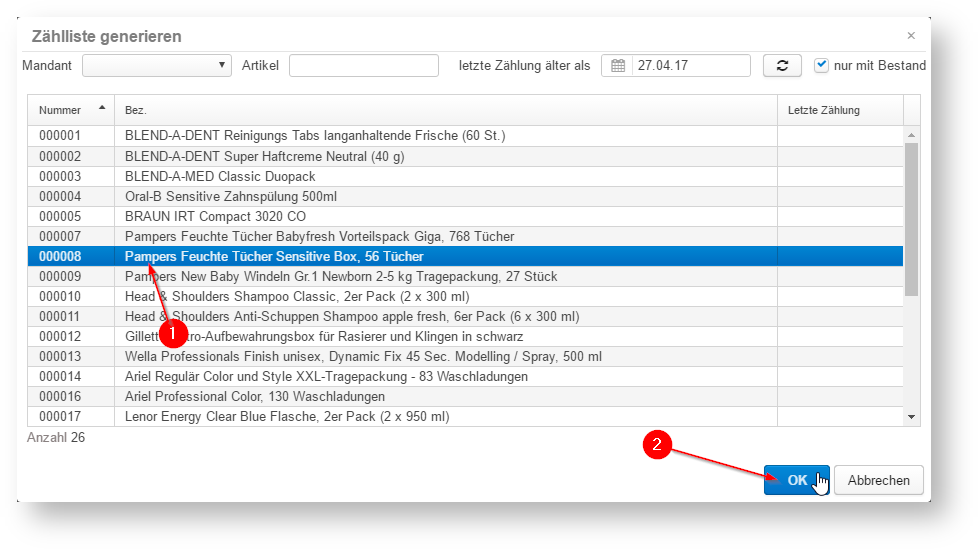The height and width of the screenshot is (550, 979).
Task: Click number cell 000010
Action: click(71, 296)
